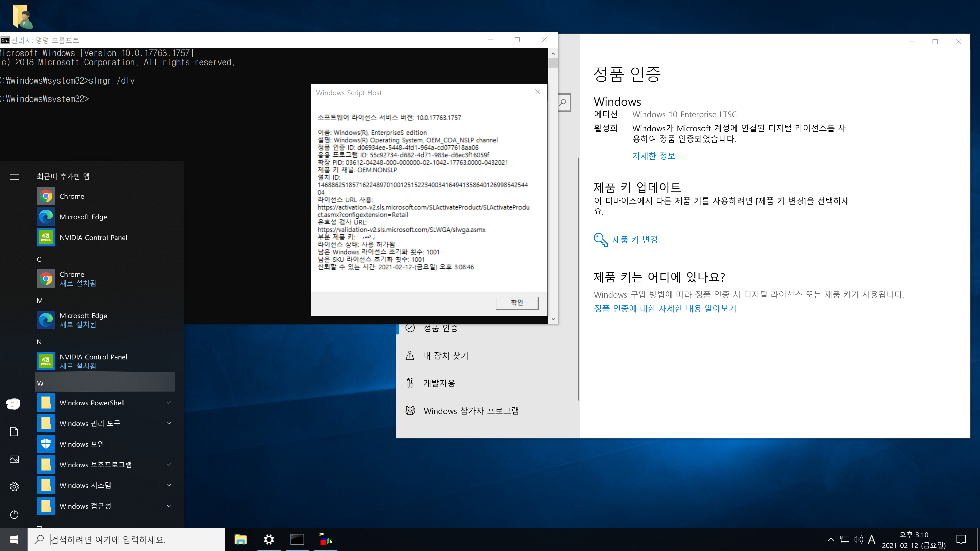
Task: Click the N letter header in app list
Action: coord(39,342)
